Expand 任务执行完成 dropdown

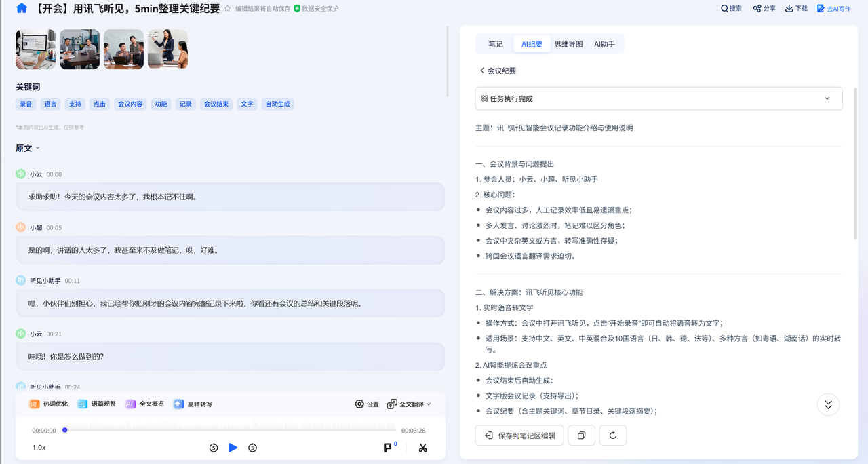click(658, 98)
